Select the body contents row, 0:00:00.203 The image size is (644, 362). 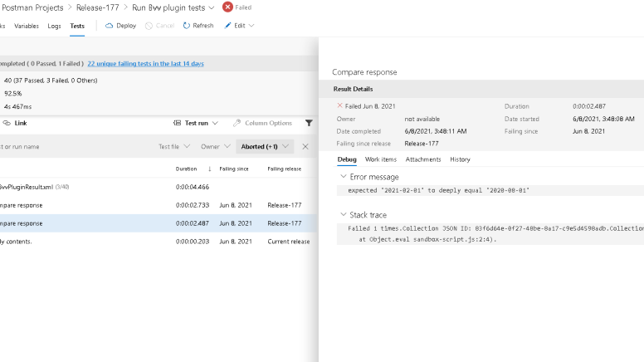pos(159,242)
